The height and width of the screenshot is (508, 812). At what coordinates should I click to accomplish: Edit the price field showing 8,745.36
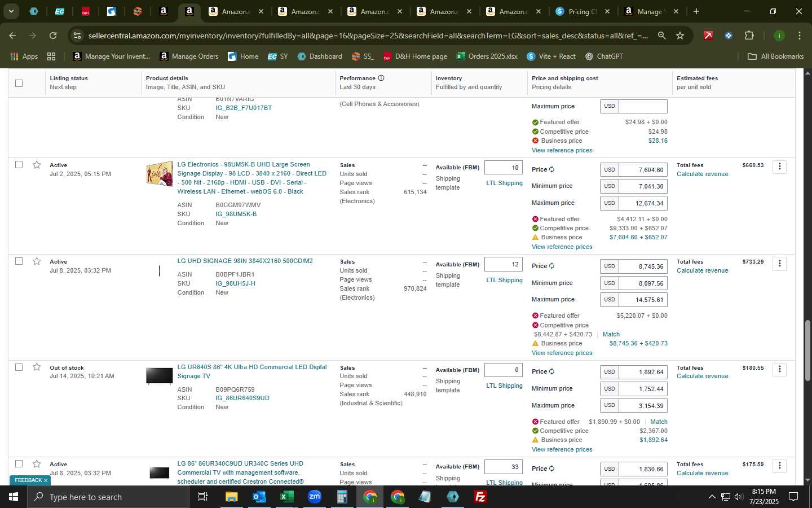pyautogui.click(x=643, y=266)
